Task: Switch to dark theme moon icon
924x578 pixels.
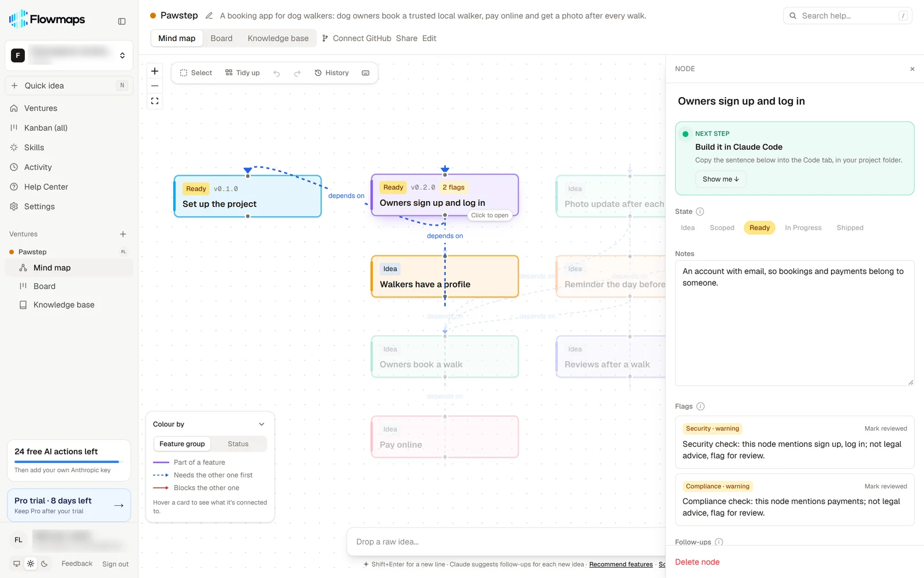Action: [44, 564]
